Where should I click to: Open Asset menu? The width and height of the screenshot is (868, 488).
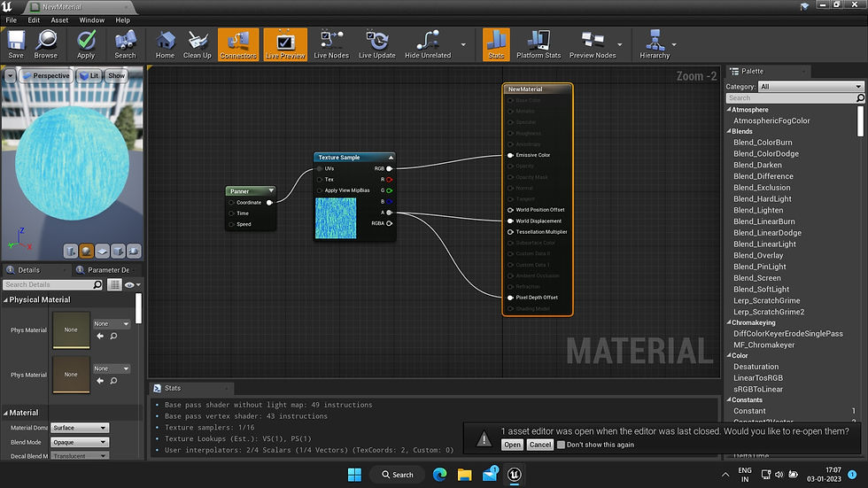[x=60, y=19]
